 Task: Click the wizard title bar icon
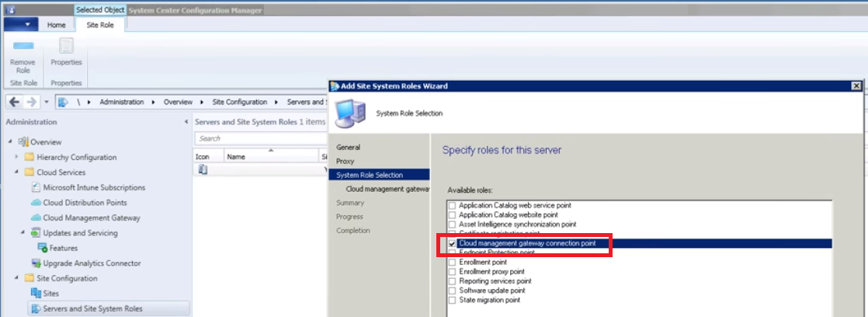pyautogui.click(x=335, y=86)
